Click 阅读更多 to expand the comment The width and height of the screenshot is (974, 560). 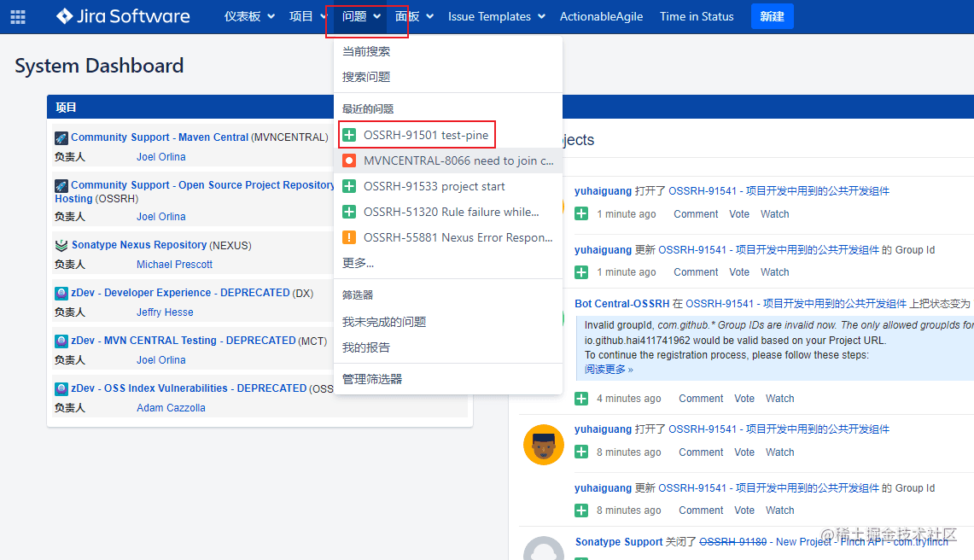pos(609,370)
